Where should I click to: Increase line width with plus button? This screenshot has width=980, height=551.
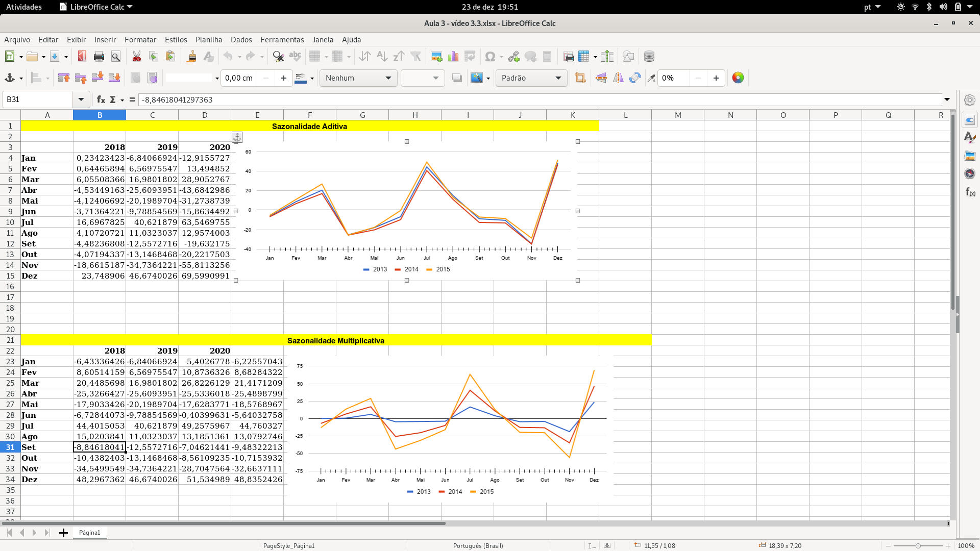tap(284, 78)
